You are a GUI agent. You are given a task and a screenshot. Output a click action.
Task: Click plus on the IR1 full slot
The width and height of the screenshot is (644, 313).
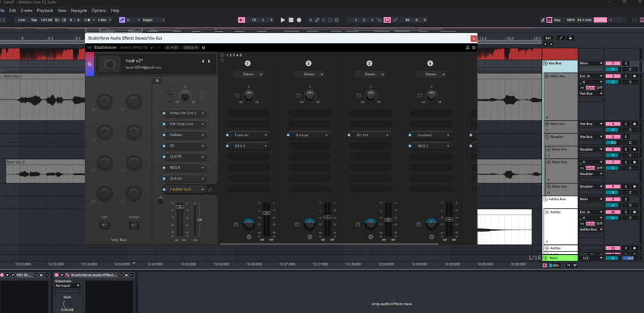pyautogui.click(x=387, y=135)
